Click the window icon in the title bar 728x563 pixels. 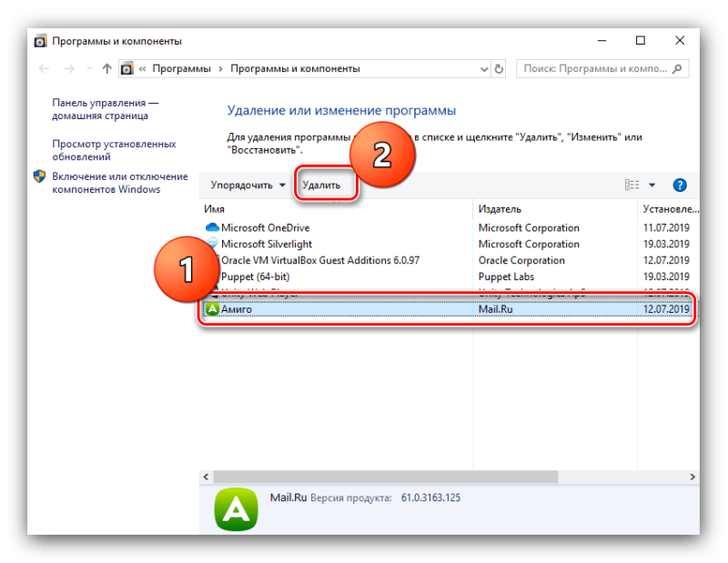(40, 41)
